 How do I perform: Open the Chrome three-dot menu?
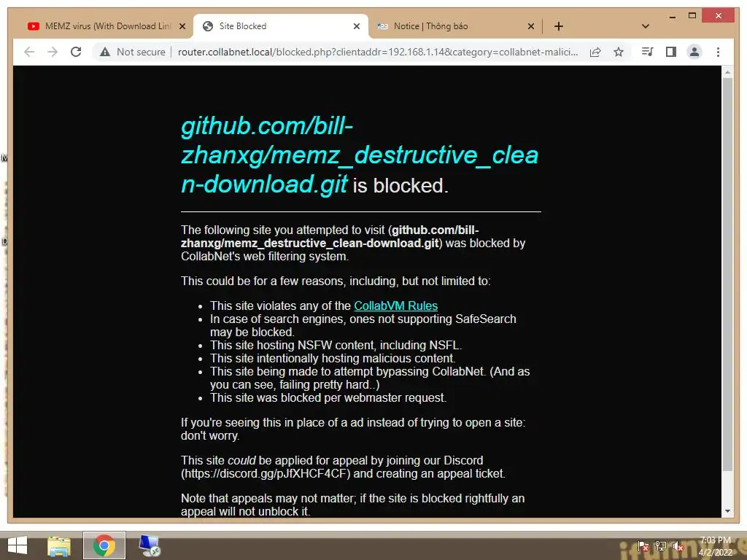pos(718,52)
